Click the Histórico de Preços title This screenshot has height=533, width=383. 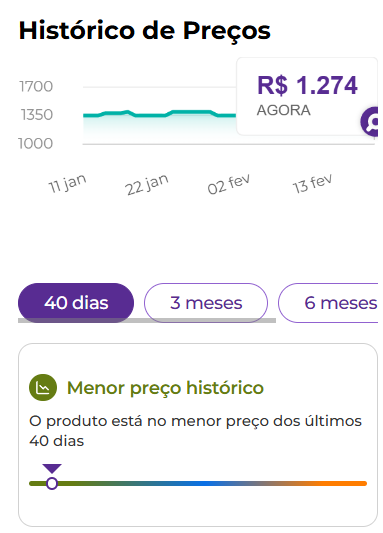(145, 31)
